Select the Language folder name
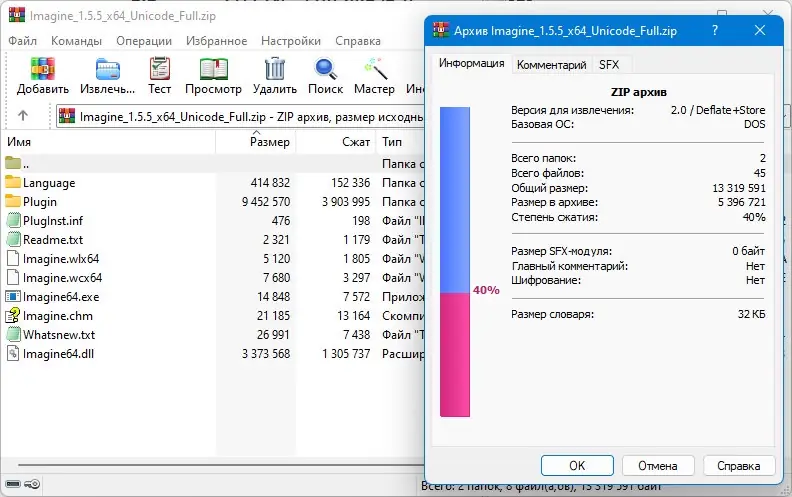792x497 pixels. [49, 183]
